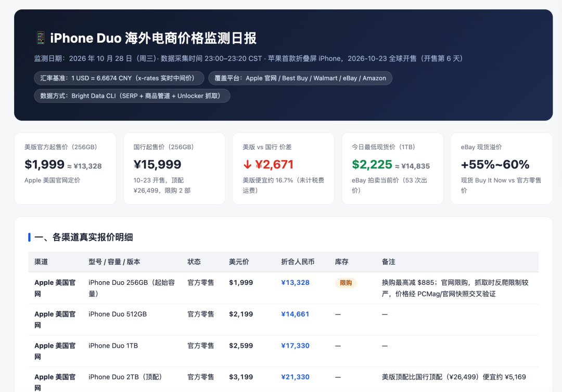Click the ¥14,661 converted price

pyautogui.click(x=295, y=314)
